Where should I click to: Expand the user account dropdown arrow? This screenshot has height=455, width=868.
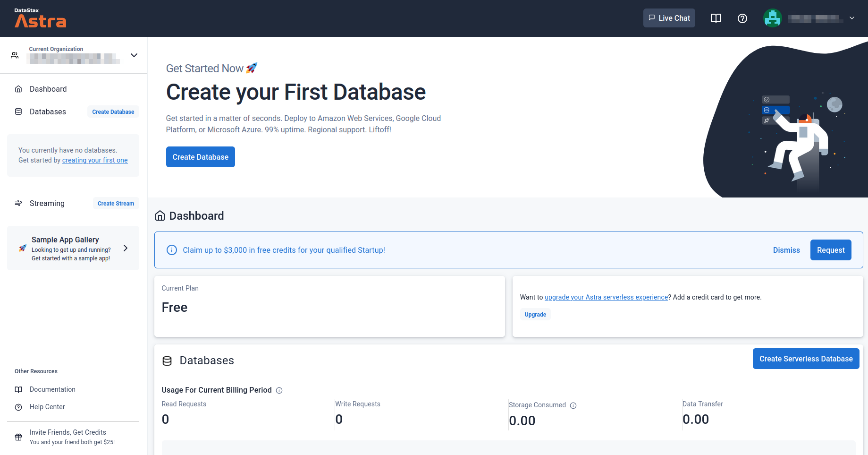click(852, 18)
